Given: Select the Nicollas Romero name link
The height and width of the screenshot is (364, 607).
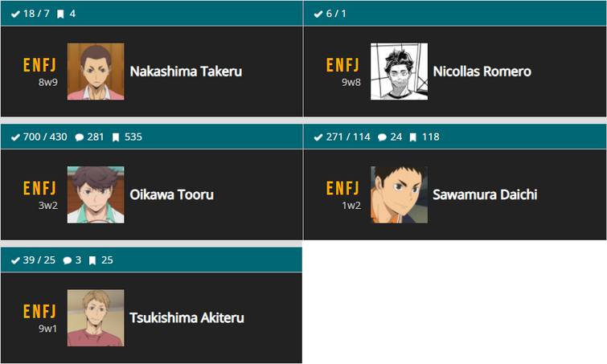Looking at the screenshot, I should tap(482, 72).
